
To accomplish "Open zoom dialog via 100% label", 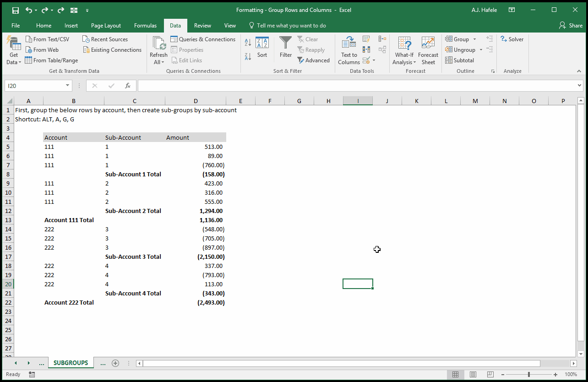I will click(x=571, y=374).
